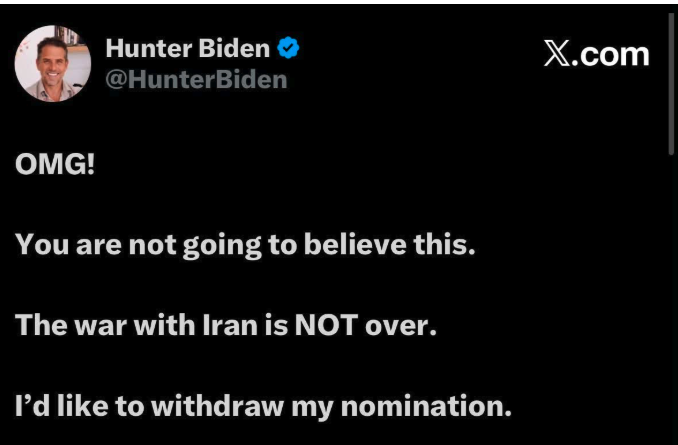Viewport: 678px width, 445px height.
Task: Click the line 'I'd like to withdraw my nomination.'
Action: pos(263,406)
